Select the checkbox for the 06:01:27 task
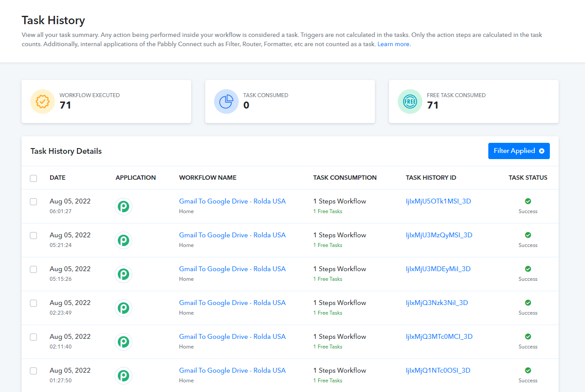This screenshot has height=392, width=585. click(33, 202)
